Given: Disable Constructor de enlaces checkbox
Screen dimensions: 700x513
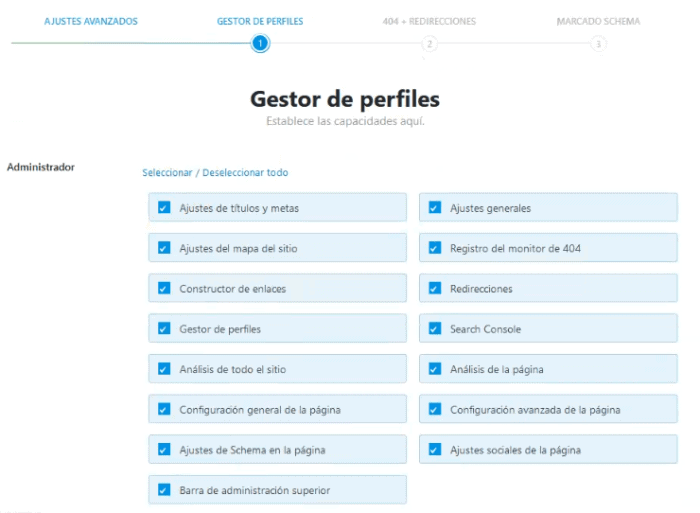Looking at the screenshot, I should 164,288.
